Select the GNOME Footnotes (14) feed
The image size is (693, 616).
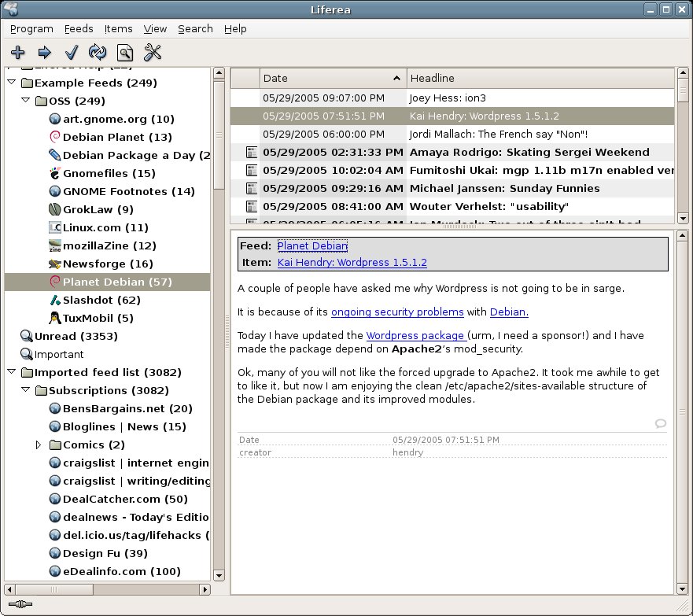pyautogui.click(x=129, y=191)
